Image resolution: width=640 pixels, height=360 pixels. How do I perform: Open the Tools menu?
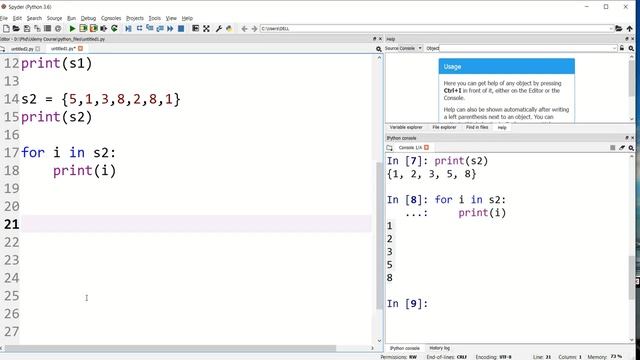click(x=154, y=18)
